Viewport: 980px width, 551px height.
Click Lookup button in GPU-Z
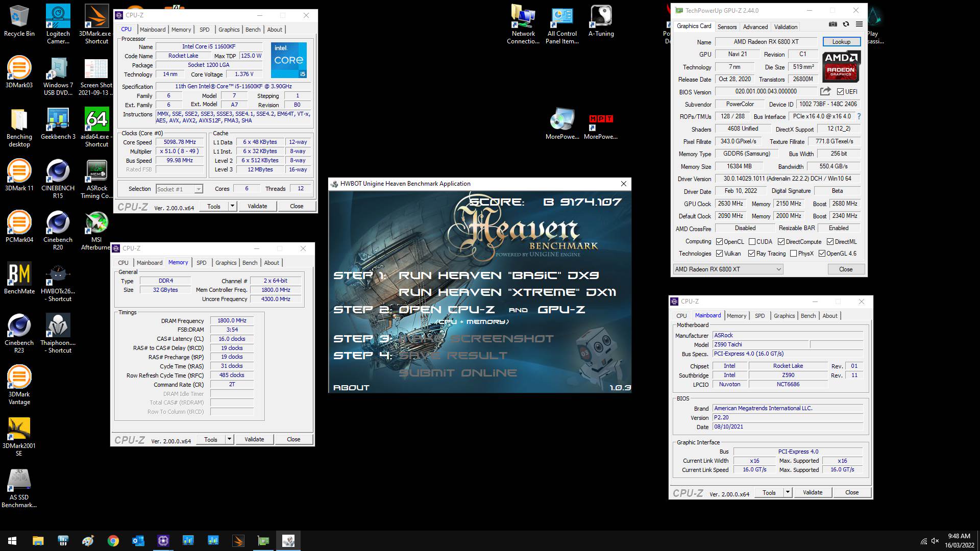click(x=841, y=42)
